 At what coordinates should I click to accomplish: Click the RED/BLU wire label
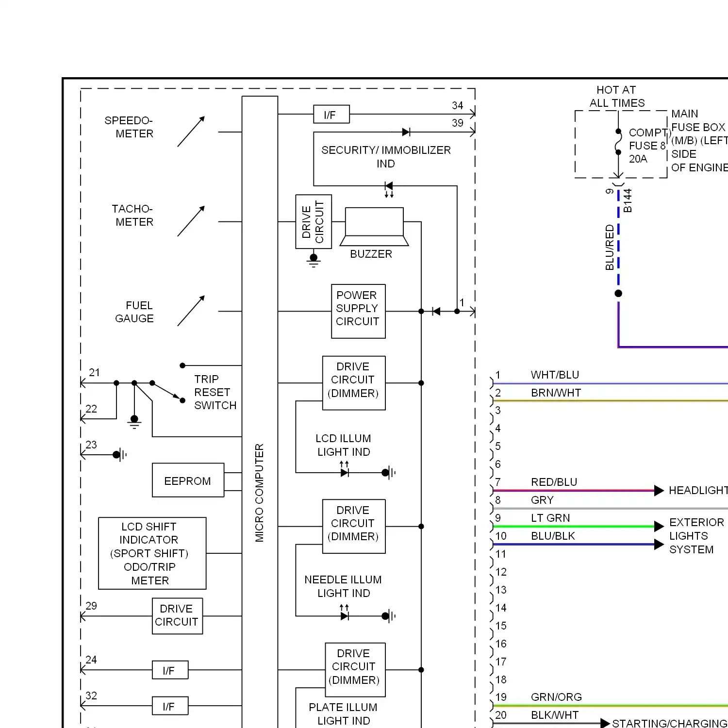pyautogui.click(x=554, y=482)
